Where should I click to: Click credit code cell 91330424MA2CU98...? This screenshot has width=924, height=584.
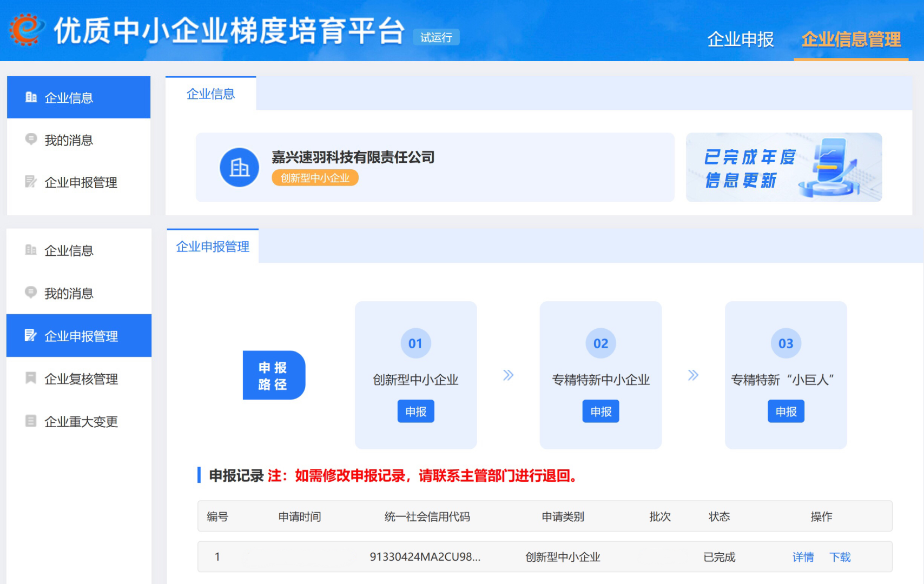pos(425,557)
